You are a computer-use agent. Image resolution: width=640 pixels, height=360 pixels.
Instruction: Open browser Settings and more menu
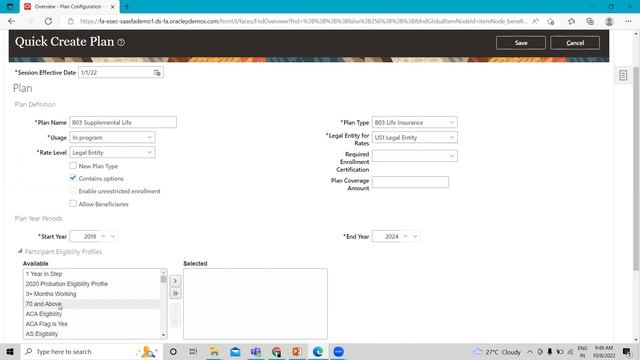click(x=628, y=21)
